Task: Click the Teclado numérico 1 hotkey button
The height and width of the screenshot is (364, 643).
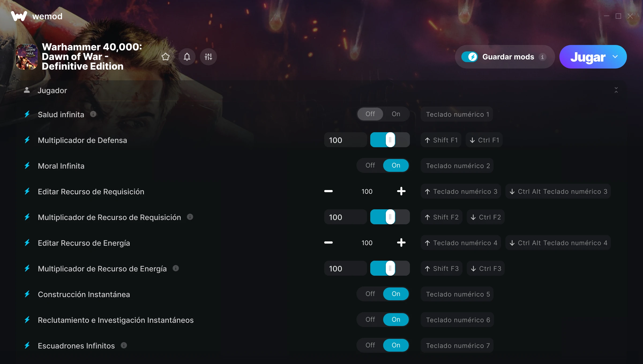Action: point(457,114)
